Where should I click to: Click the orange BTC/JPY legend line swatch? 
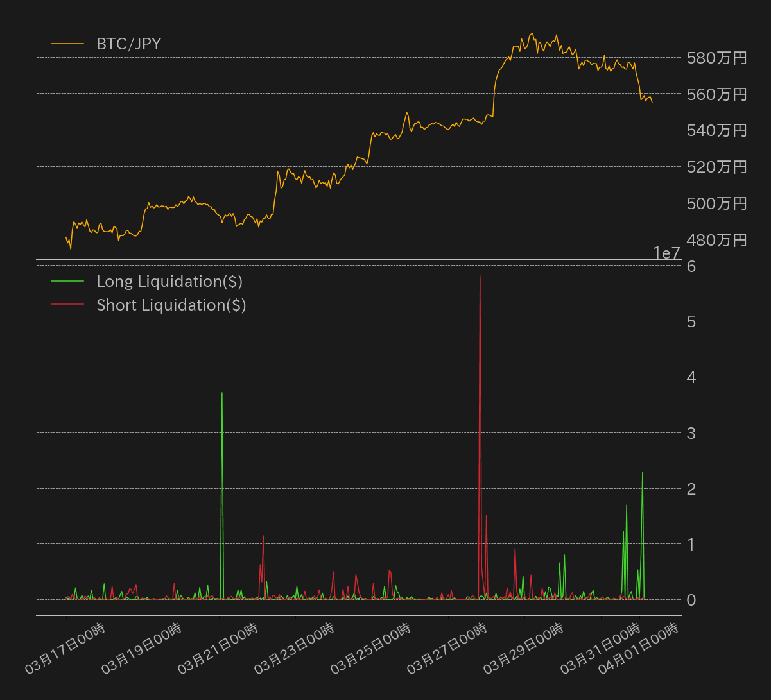67,44
